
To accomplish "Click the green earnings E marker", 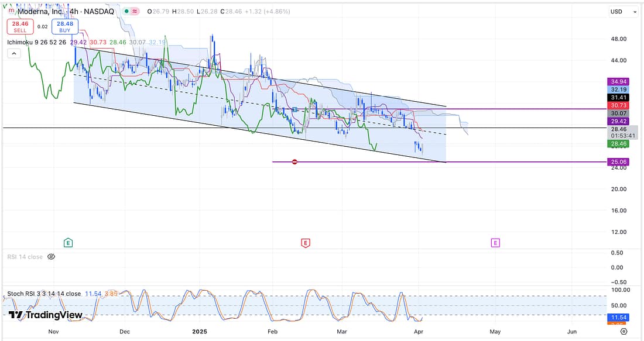I will coord(68,242).
